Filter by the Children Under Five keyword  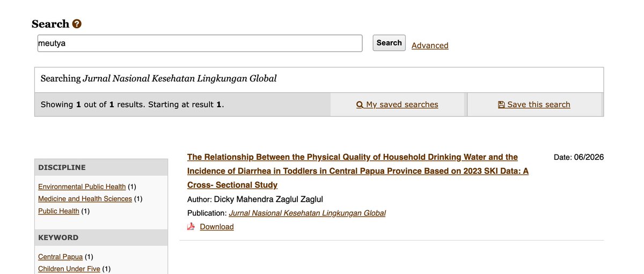69,269
